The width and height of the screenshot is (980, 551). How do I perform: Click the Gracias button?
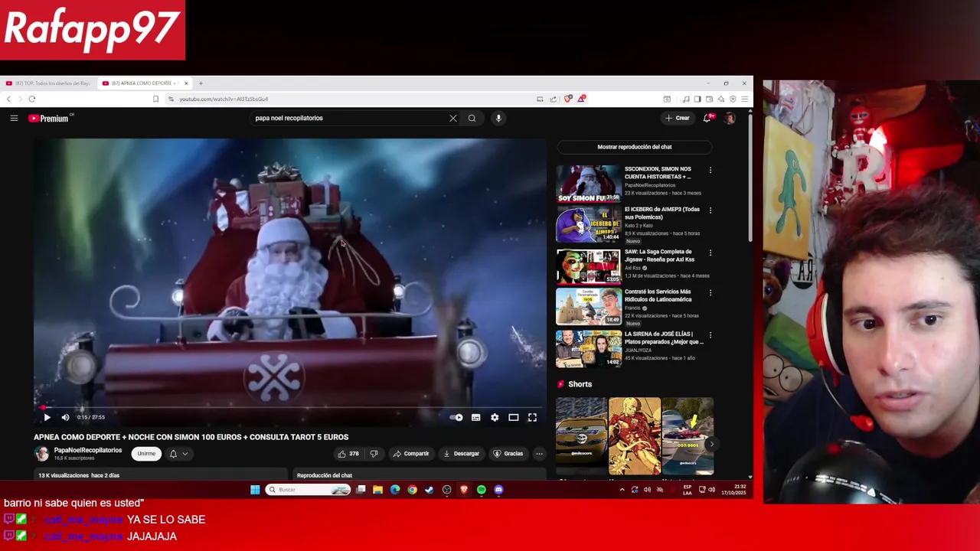pyautogui.click(x=508, y=454)
